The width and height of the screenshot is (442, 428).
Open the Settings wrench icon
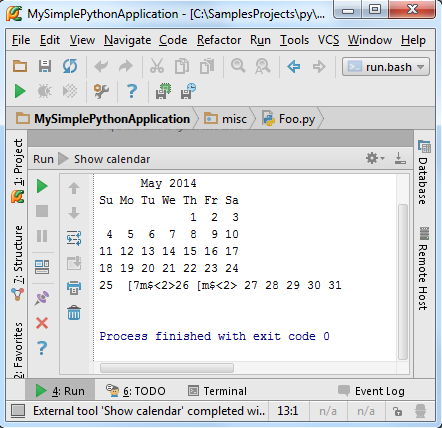click(x=101, y=91)
